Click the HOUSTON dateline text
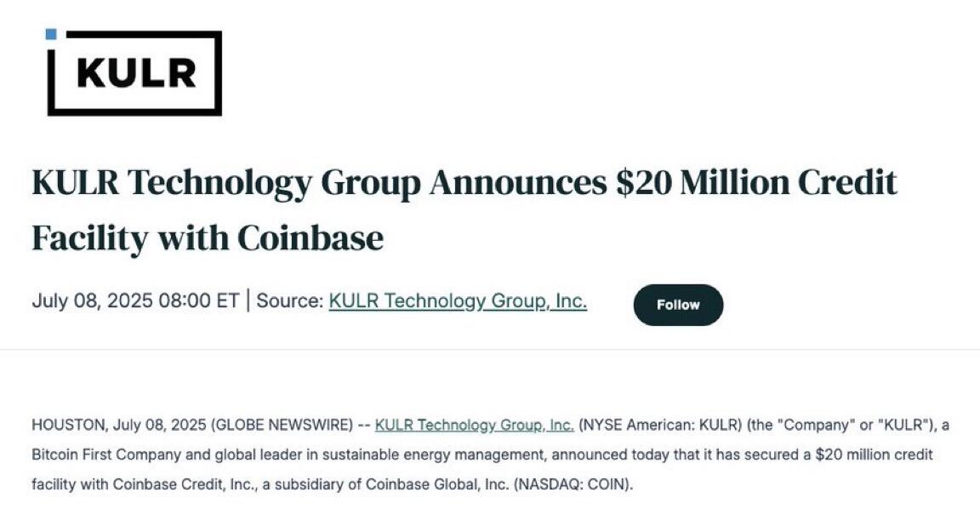The width and height of the screenshot is (980, 509). [x=69, y=426]
